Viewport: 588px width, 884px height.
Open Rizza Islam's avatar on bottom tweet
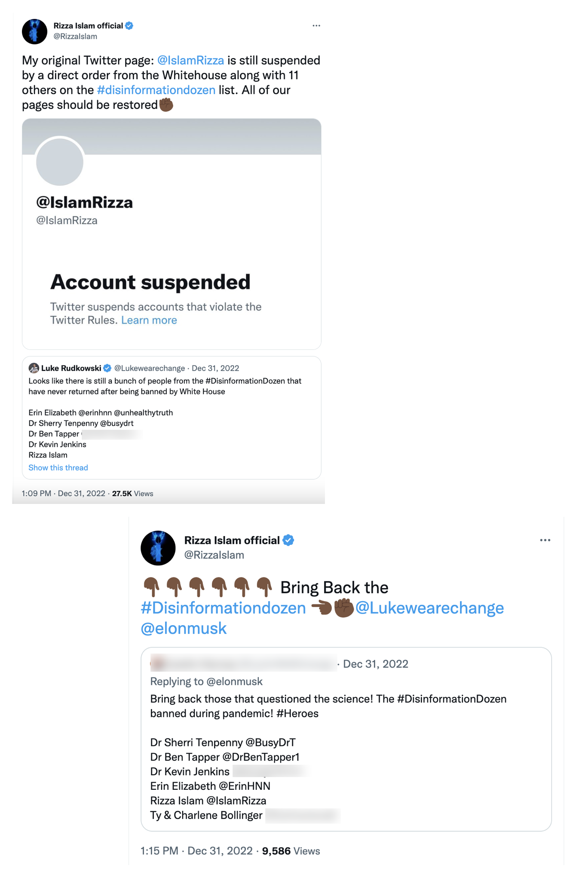[158, 547]
